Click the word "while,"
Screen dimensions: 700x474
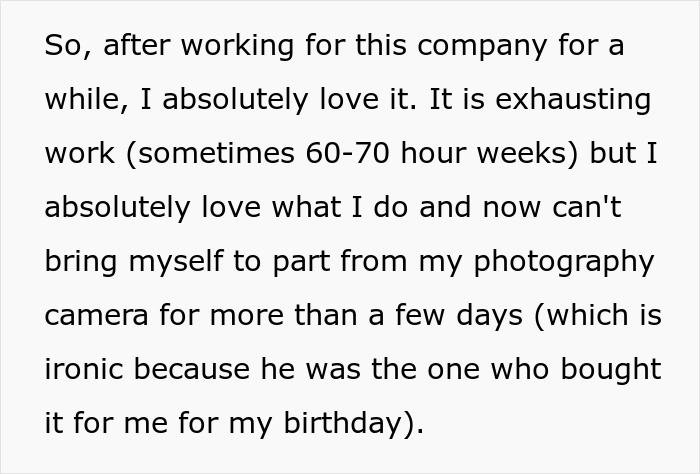(x=87, y=99)
